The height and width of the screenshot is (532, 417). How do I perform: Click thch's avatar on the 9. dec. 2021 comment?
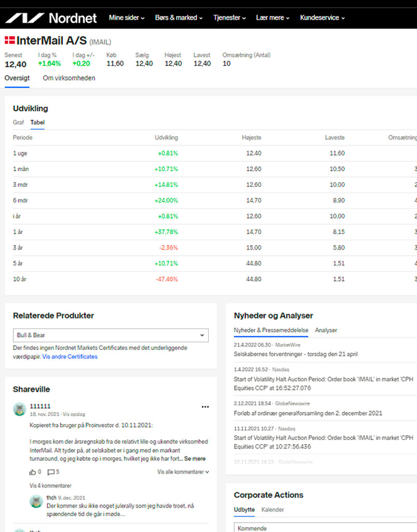coord(36,501)
